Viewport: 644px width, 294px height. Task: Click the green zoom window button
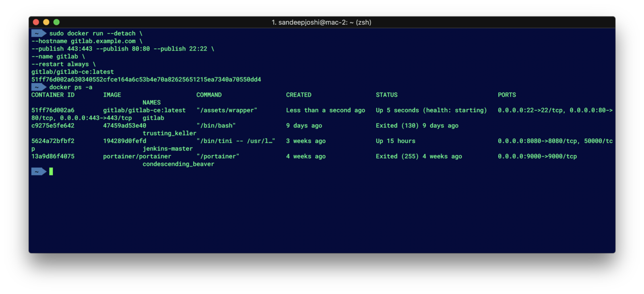(x=56, y=22)
